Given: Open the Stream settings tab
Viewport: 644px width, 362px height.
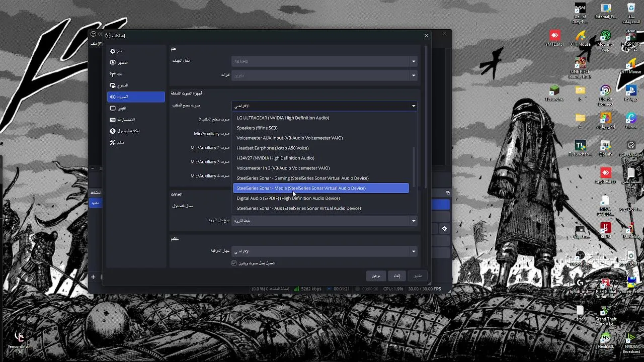Looking at the screenshot, I should pos(136,74).
